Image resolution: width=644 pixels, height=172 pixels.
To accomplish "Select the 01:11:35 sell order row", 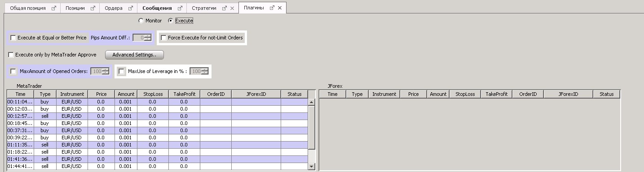I will tap(158, 145).
